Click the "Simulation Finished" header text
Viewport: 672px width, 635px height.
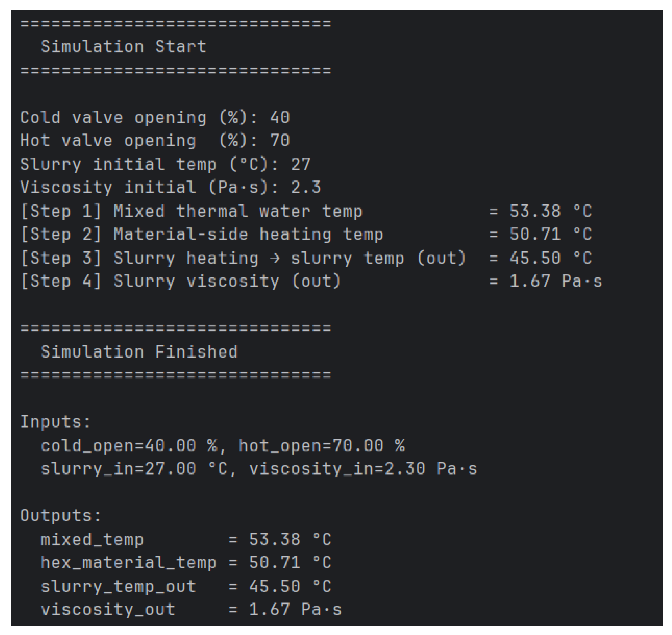click(x=139, y=352)
